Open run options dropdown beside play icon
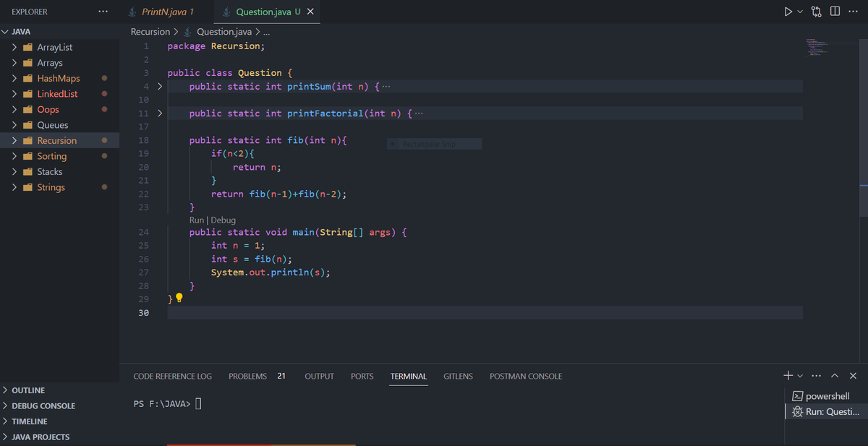Screen dimensions: 868x446 pos(801,12)
